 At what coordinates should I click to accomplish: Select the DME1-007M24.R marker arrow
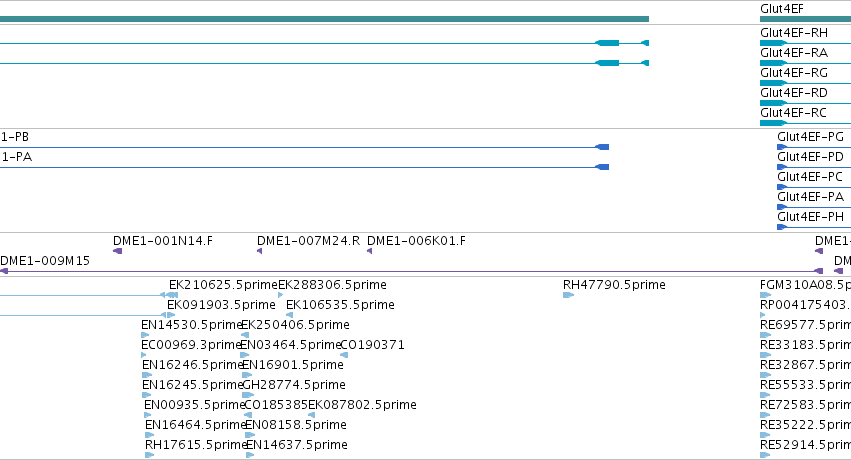(259, 251)
